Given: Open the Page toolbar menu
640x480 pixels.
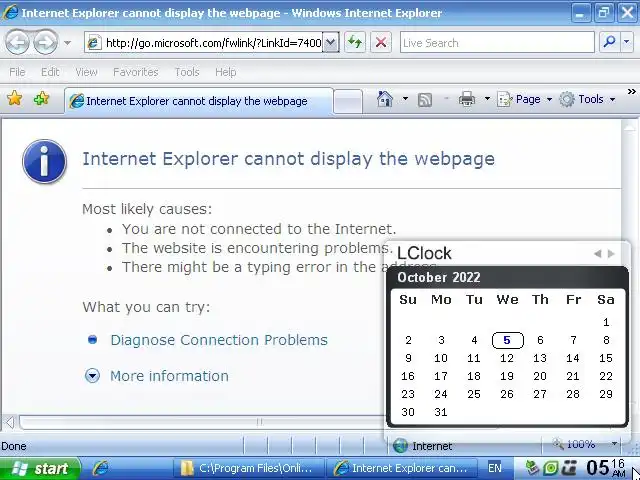Looking at the screenshot, I should 524,99.
